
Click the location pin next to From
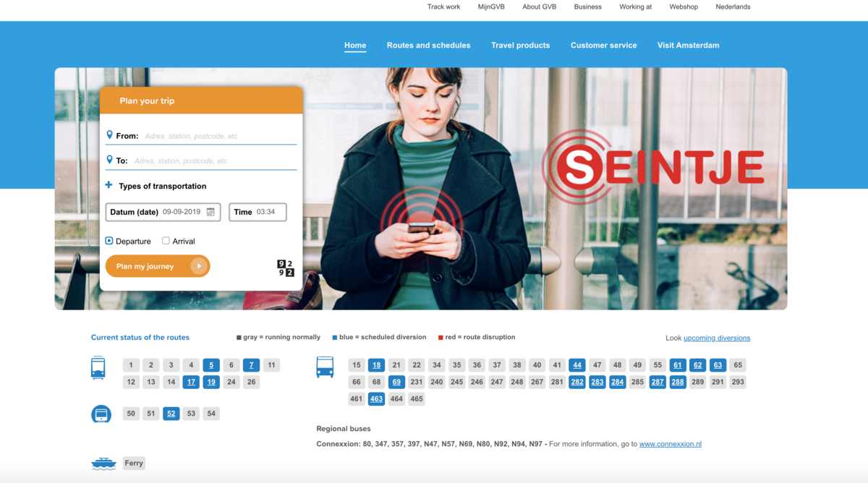coord(110,135)
